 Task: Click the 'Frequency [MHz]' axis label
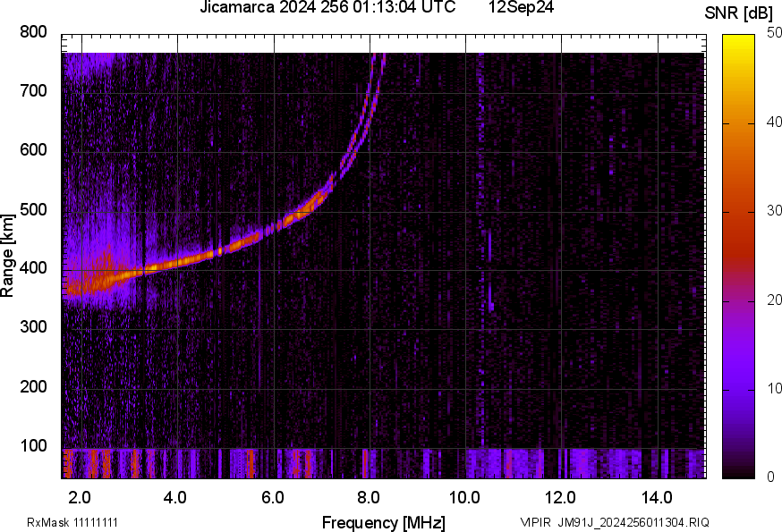point(384,523)
